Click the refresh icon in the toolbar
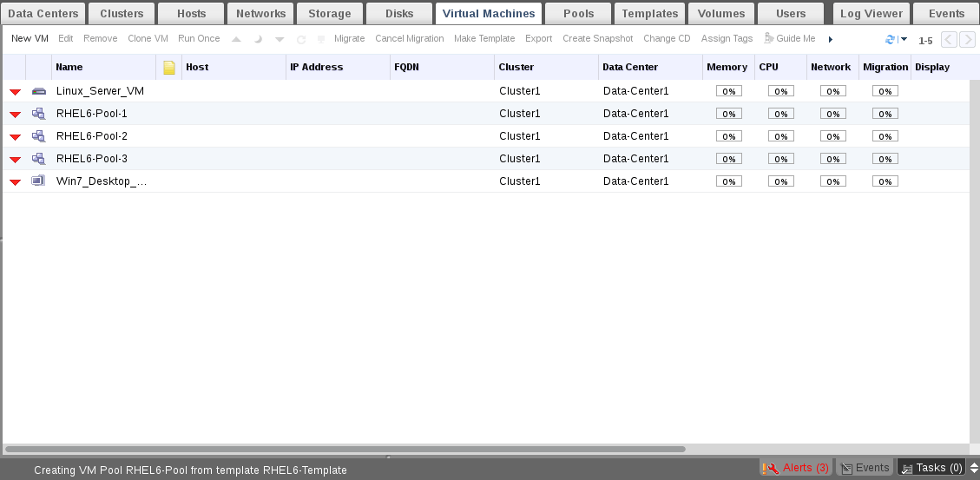 click(x=890, y=40)
